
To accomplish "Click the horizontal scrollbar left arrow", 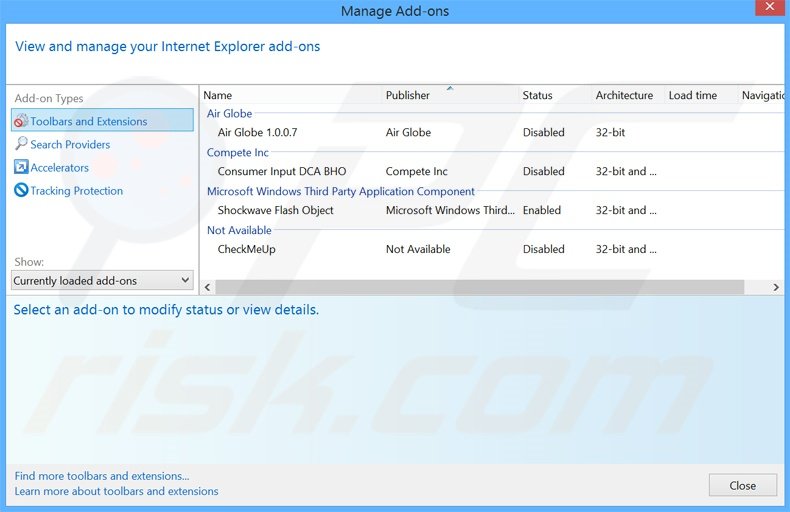I will coord(208,287).
